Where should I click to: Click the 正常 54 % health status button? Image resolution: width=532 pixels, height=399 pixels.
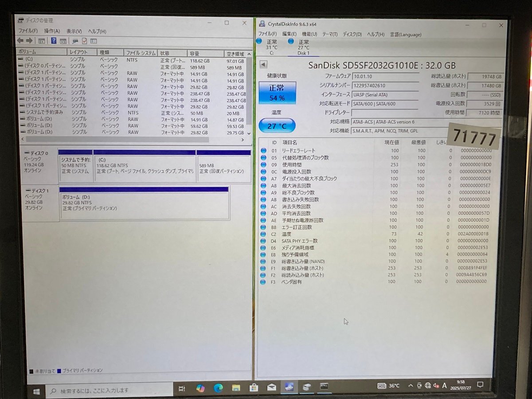277,93
